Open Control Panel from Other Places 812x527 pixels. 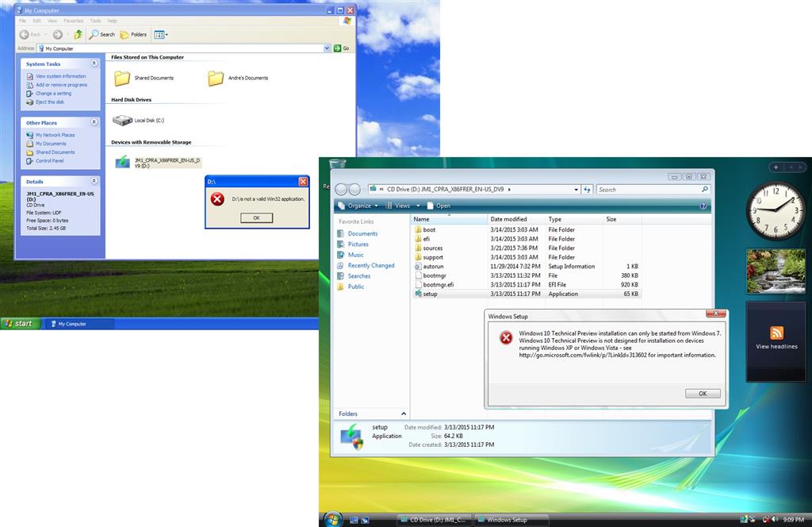[x=49, y=161]
